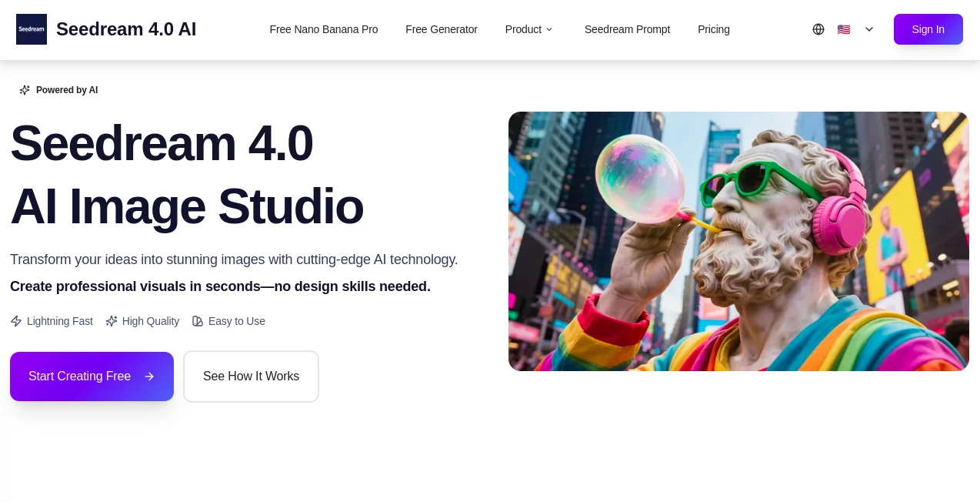The image size is (980, 502).
Task: Click See How It Works
Action: click(x=251, y=376)
